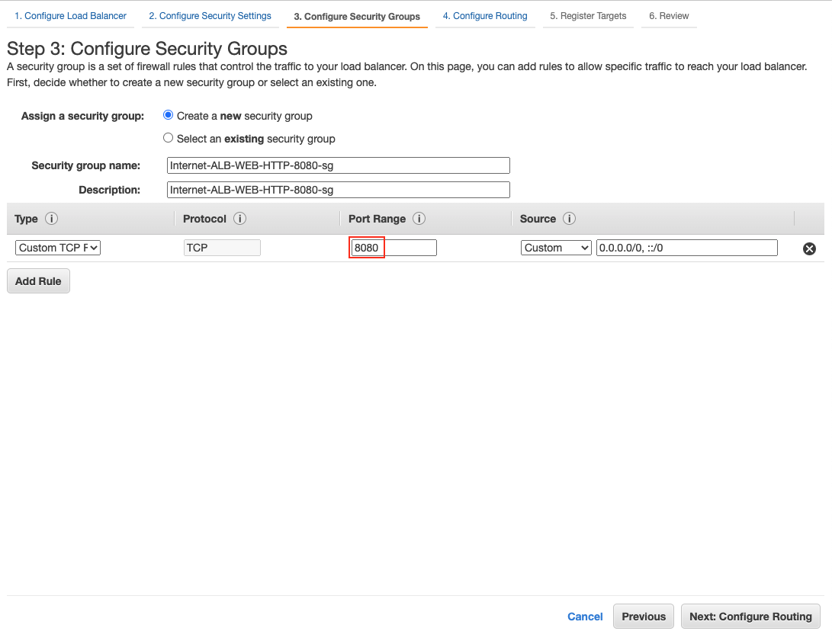The width and height of the screenshot is (832, 644).
Task: Click Next: Configure Routing
Action: [x=750, y=617]
